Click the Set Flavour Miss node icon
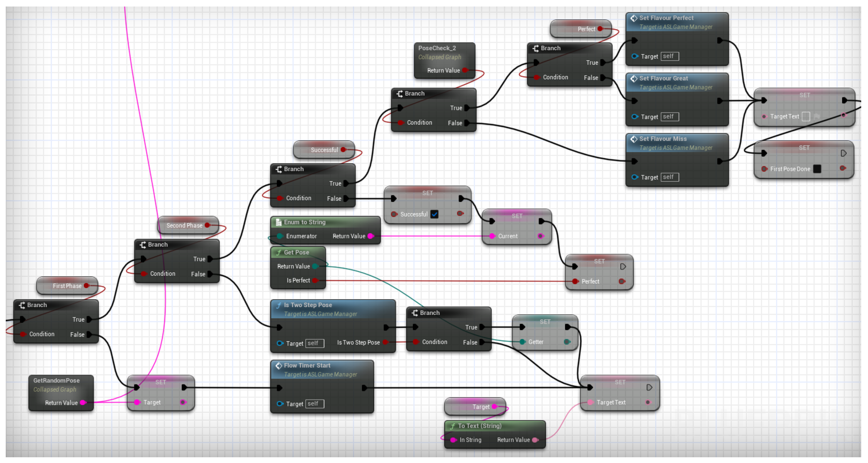Screen dimensions: 868x463 coord(634,139)
